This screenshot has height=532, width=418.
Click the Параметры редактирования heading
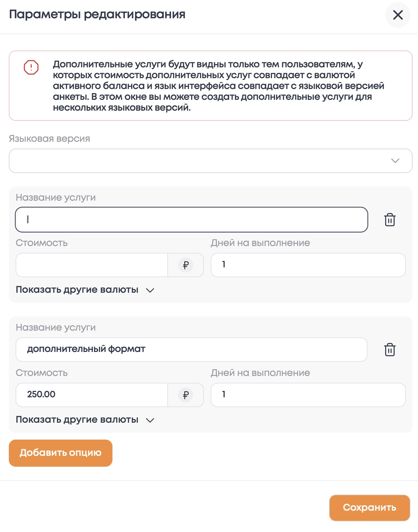(x=97, y=15)
